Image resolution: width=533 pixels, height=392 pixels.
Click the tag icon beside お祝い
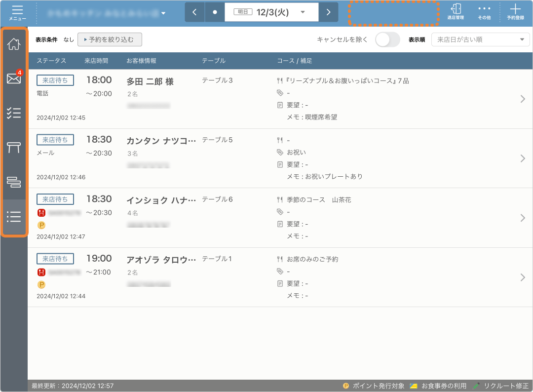point(280,153)
